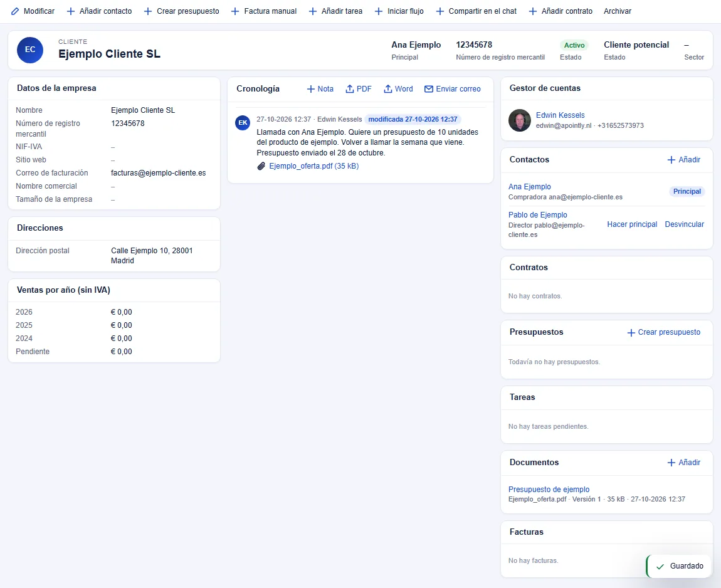Click the plus icon in the Documentos panel

671,463
